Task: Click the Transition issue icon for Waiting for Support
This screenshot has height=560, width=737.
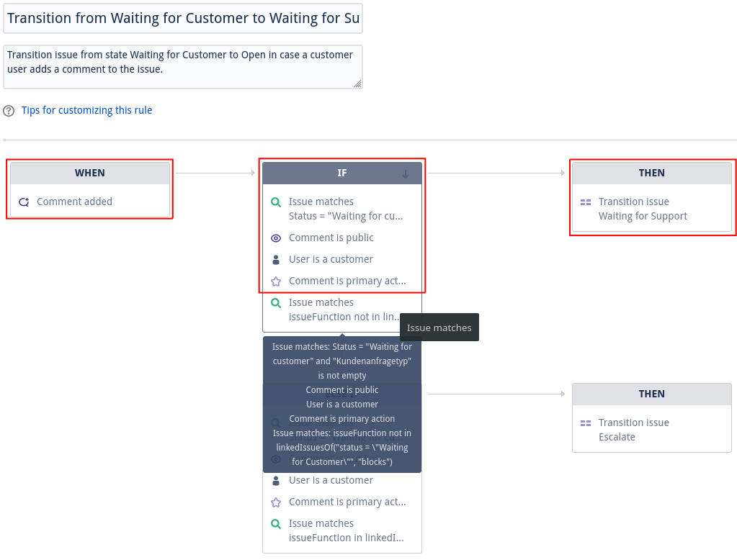Action: [x=586, y=202]
